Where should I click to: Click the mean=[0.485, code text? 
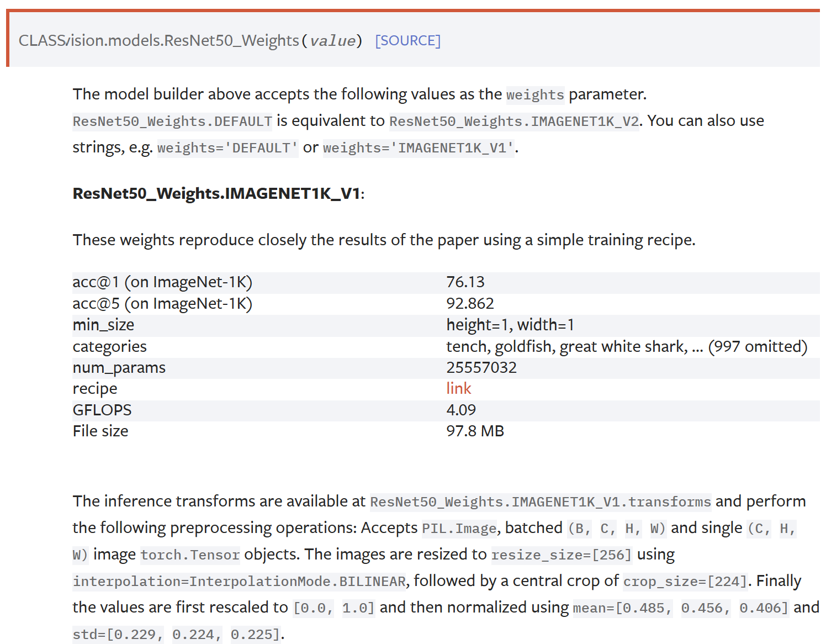tap(623, 608)
